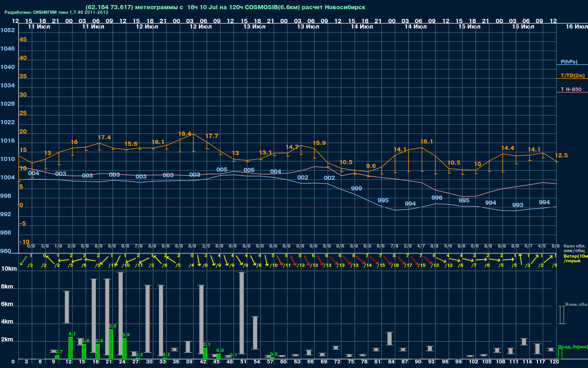Click the 17.7 temperature label
This screenshot has width=588, height=368.
tap(212, 136)
